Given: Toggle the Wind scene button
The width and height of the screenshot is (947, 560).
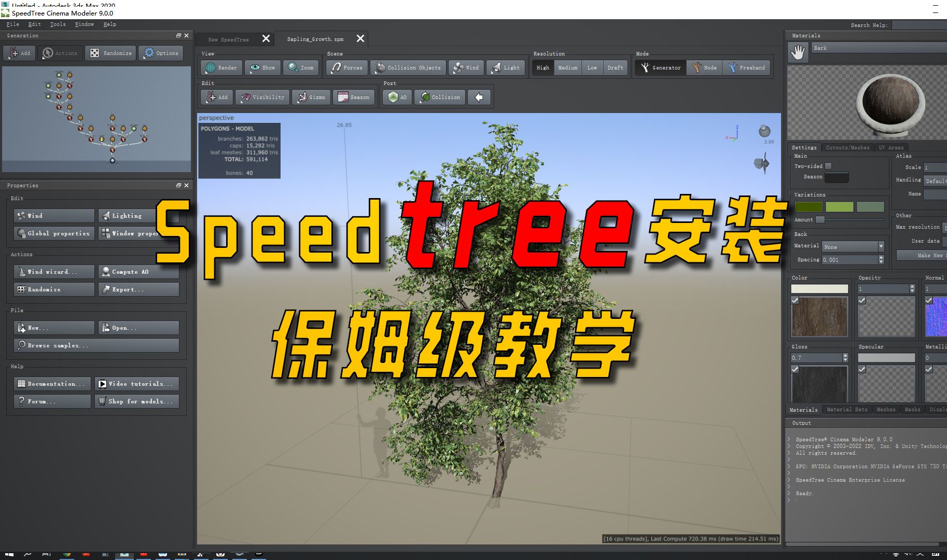Looking at the screenshot, I should tap(466, 67).
